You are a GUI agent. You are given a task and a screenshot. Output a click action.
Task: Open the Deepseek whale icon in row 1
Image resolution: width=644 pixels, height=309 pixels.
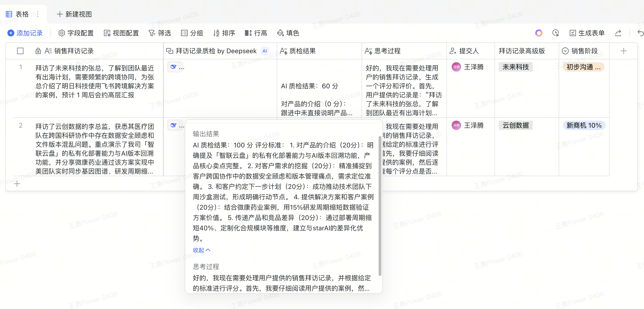coord(173,67)
